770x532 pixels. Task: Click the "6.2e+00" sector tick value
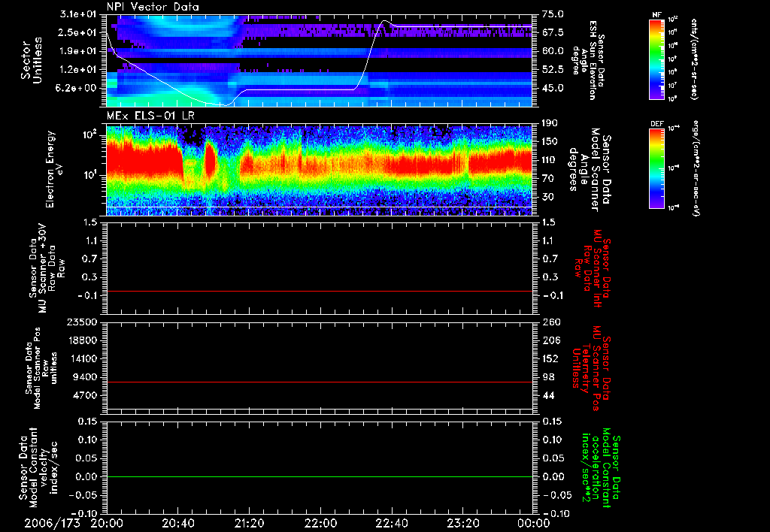pos(77,88)
